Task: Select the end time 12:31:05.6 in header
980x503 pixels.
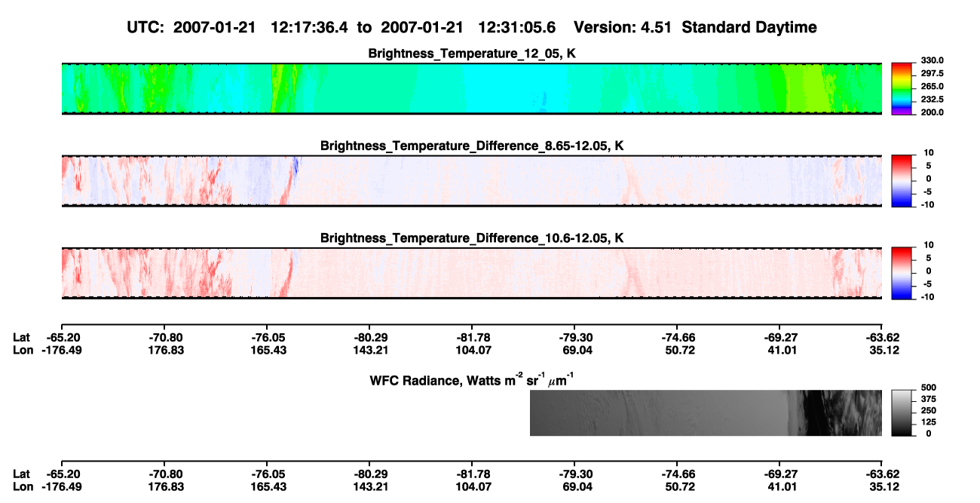Action: click(x=517, y=27)
